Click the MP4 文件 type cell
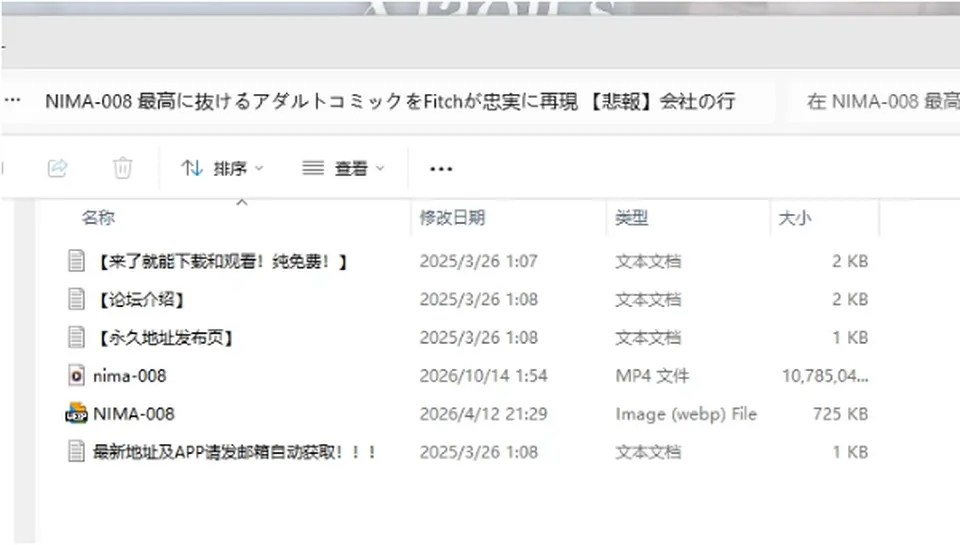Screen dimensions: 960x545 click(x=652, y=376)
